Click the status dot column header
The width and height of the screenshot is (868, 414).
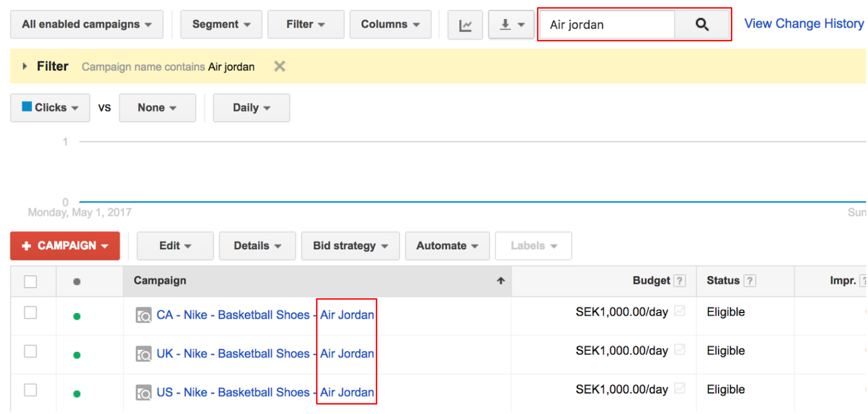pos(77,281)
